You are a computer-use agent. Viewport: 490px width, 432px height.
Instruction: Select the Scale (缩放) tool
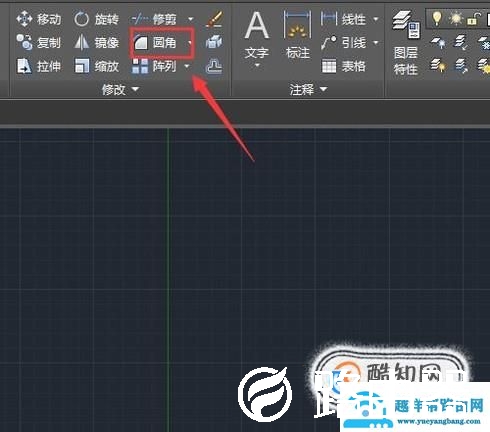pos(96,66)
